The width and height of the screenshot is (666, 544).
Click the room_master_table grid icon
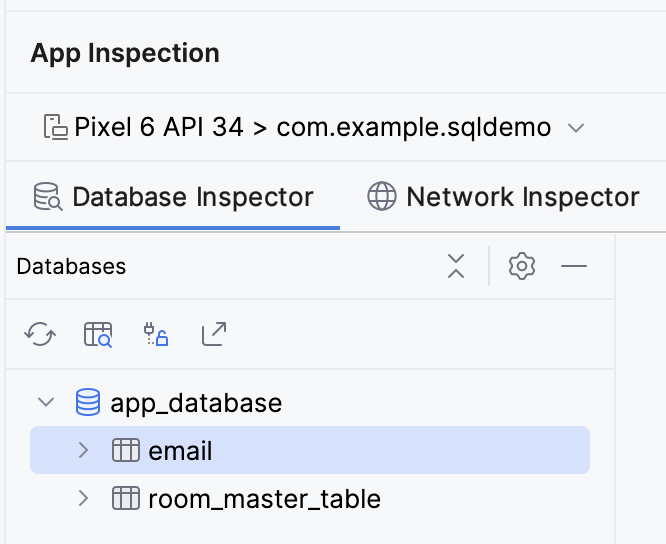pos(125,498)
